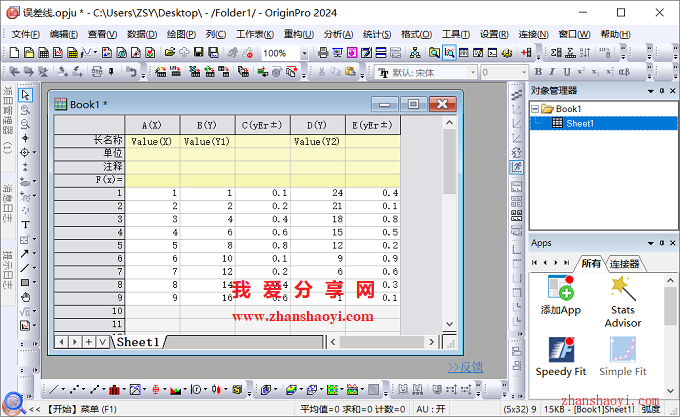Image resolution: width=680 pixels, height=417 pixels.
Task: Launch the Speedy Fit app
Action: [561, 356]
